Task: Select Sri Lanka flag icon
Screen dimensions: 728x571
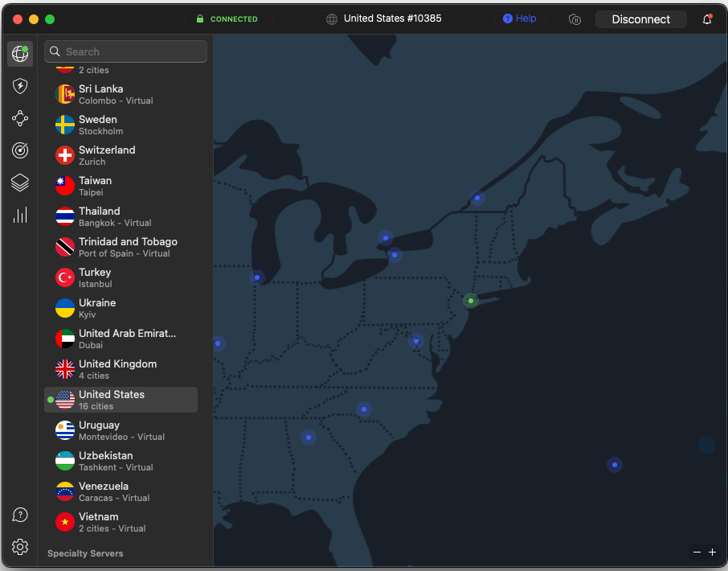Action: coord(65,94)
